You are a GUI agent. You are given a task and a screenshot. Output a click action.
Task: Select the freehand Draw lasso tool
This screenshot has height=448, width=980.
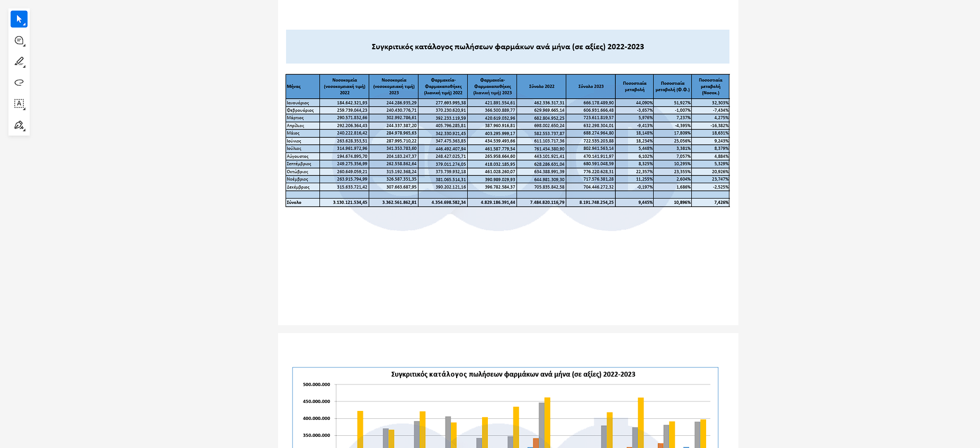19,83
